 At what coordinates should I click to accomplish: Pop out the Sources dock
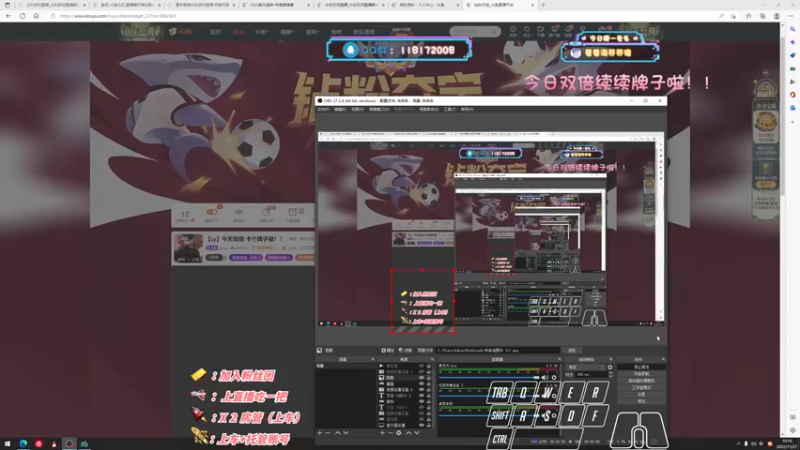click(432, 359)
